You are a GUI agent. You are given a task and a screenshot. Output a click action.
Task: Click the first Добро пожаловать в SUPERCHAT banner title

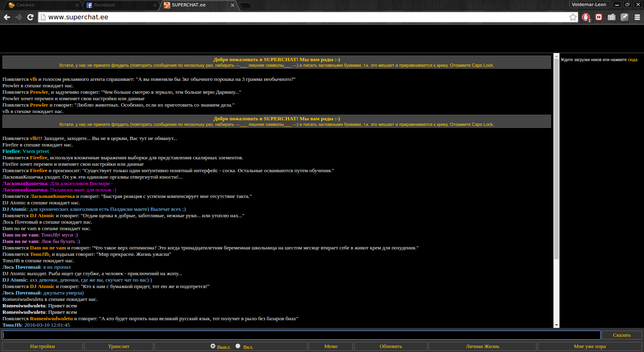coord(277,60)
